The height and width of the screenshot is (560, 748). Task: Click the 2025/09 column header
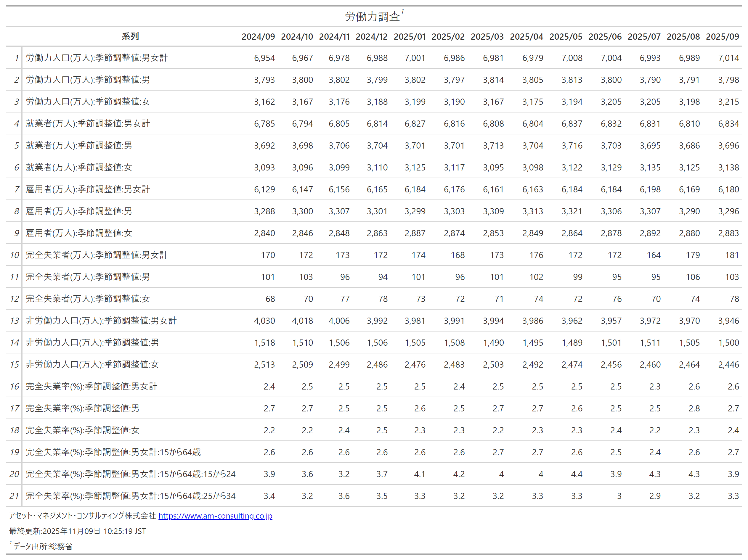coord(722,36)
